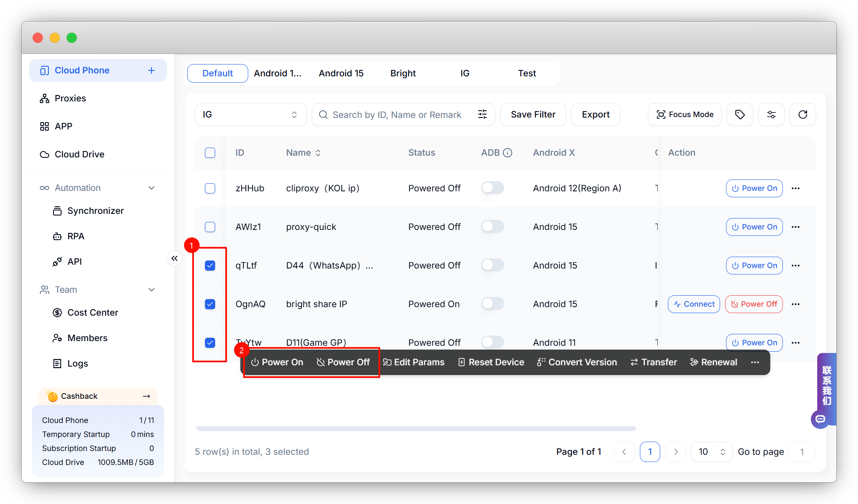Click advanced filter icon in search box

click(x=482, y=115)
